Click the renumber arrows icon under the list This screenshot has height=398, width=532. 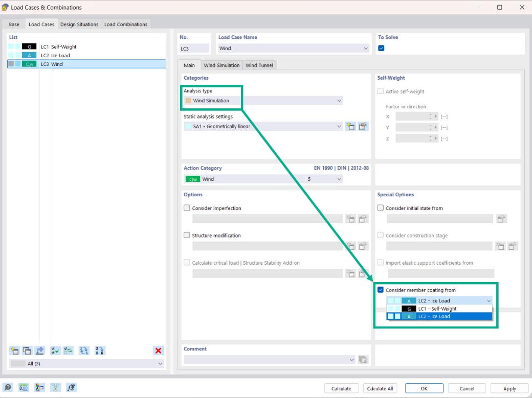(x=84, y=350)
